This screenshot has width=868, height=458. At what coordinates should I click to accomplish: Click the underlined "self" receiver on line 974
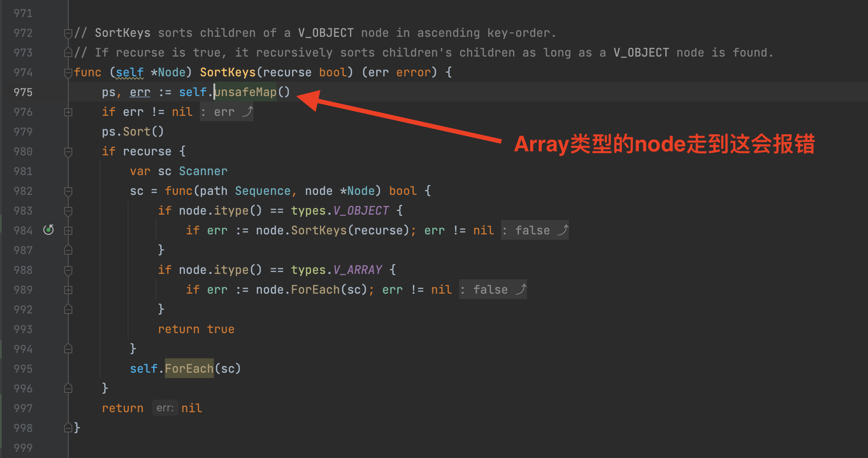coord(129,72)
